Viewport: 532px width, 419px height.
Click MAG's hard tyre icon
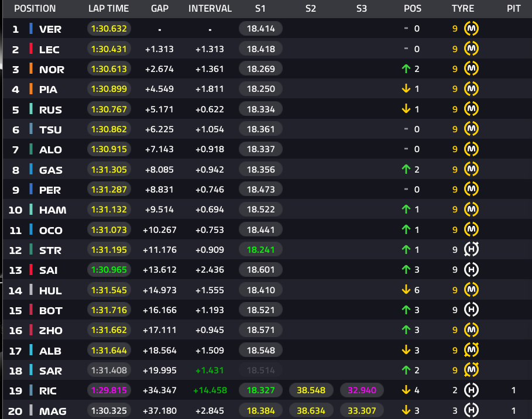(471, 411)
